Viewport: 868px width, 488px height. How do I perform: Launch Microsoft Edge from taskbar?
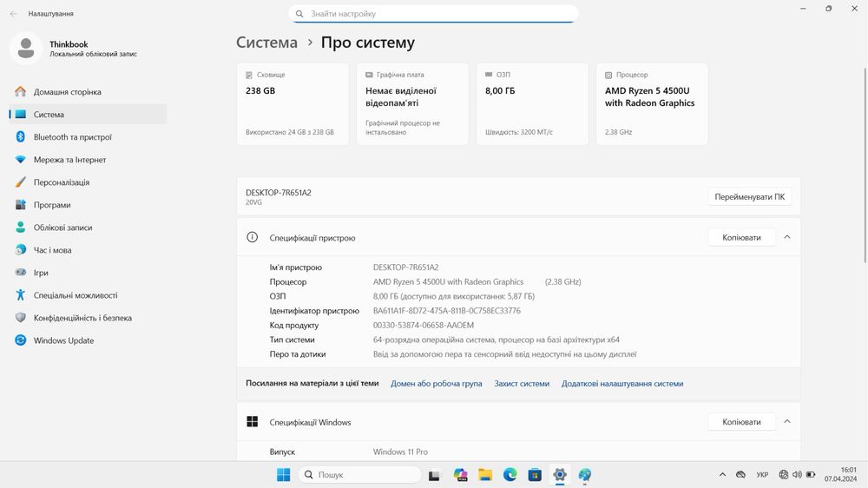point(510,475)
